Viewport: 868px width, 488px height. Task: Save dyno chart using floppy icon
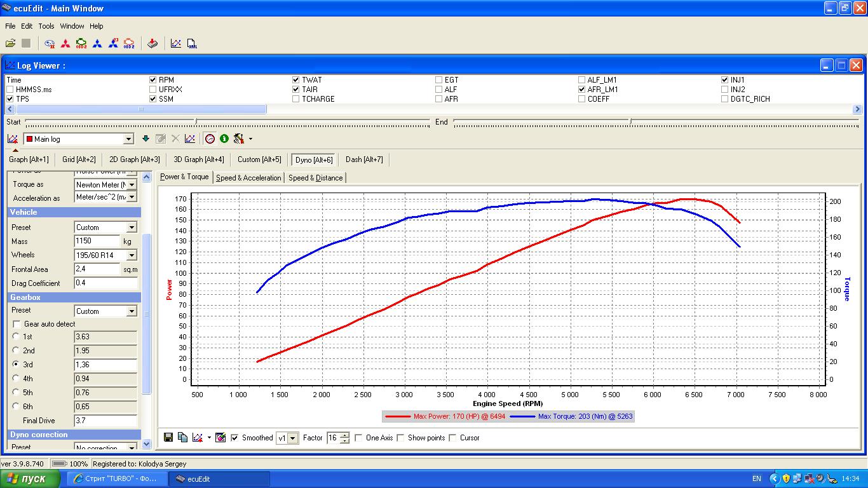click(168, 438)
